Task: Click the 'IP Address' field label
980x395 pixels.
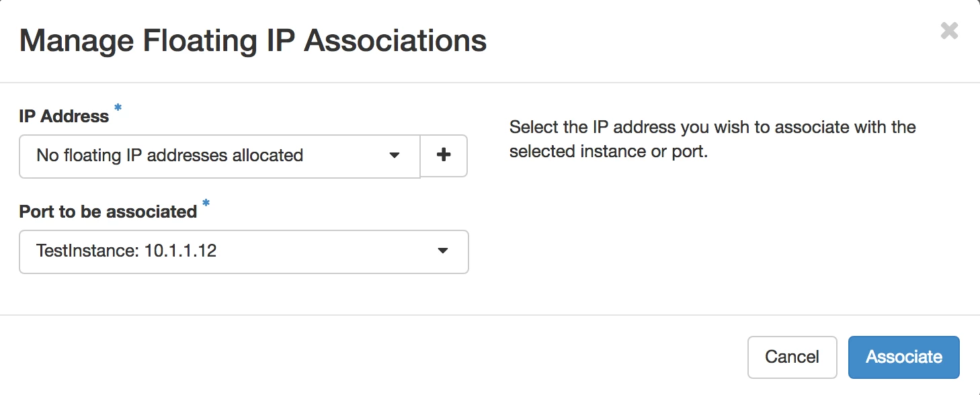Action: (x=64, y=116)
